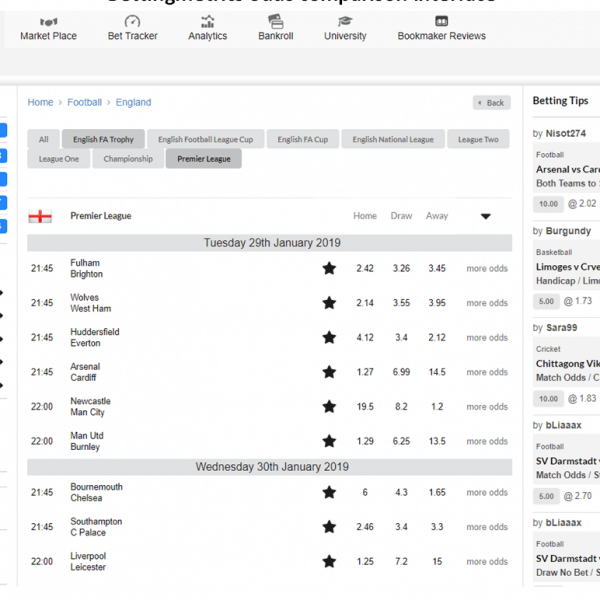Open more odds for Bournemouth vs Chelsea
This screenshot has width=600, height=600.
click(487, 492)
